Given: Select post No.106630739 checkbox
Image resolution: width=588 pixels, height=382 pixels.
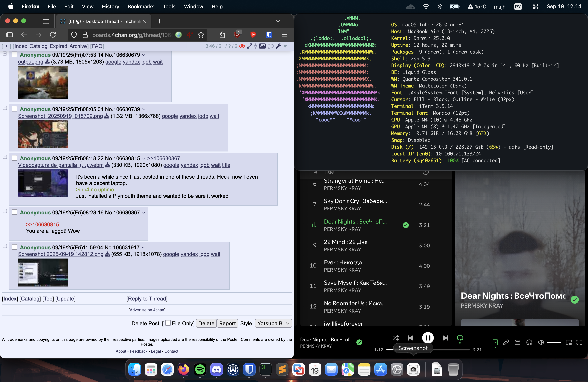Looking at the screenshot, I should (x=15, y=109).
